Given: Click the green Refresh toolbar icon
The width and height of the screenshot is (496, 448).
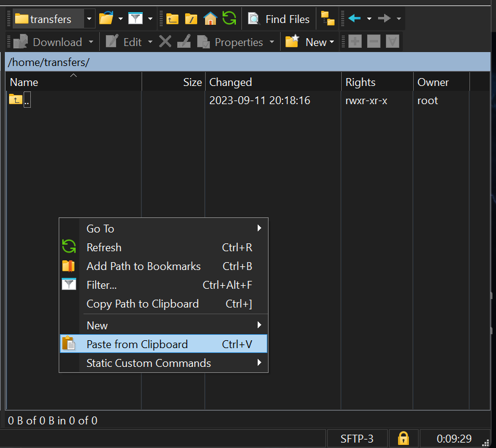Looking at the screenshot, I should pyautogui.click(x=229, y=19).
